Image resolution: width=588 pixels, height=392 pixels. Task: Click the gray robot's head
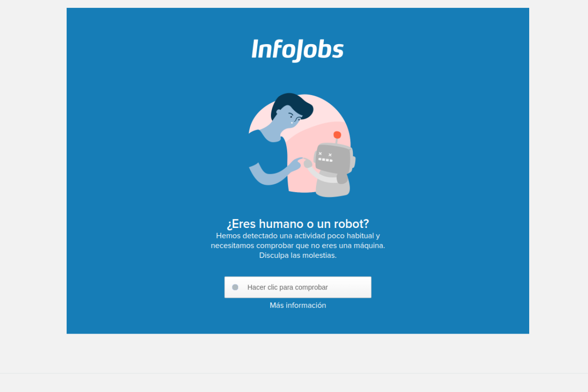click(x=334, y=159)
